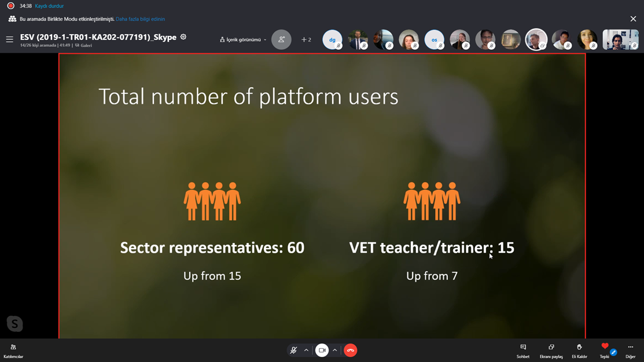Follow the Daha fazla bilgi edinin link
This screenshot has width=644, height=362.
(140, 19)
